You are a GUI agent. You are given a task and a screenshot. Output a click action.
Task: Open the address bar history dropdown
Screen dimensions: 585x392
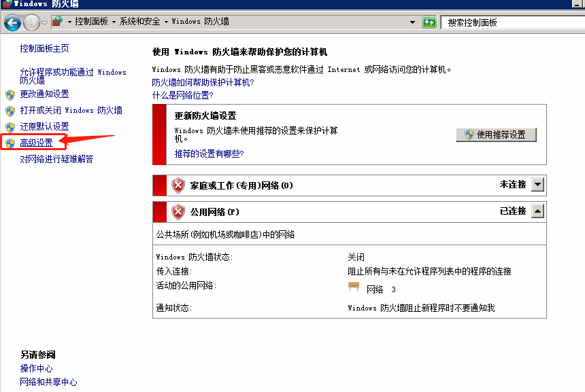coord(412,22)
